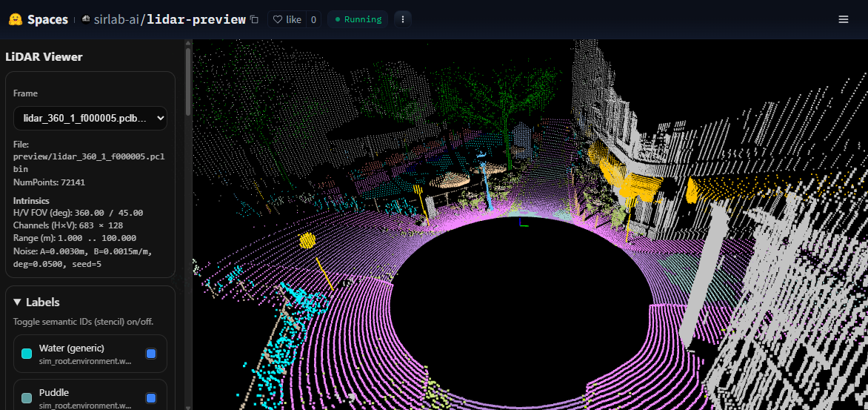Open the three-dot space options menu
Screen dimensions: 868x410
click(x=402, y=19)
